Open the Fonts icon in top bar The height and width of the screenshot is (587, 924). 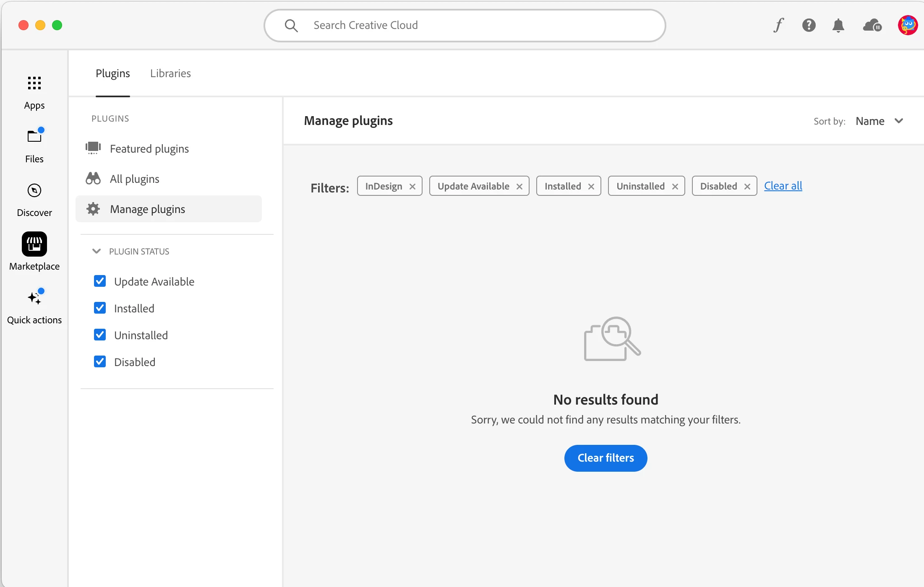(x=779, y=25)
